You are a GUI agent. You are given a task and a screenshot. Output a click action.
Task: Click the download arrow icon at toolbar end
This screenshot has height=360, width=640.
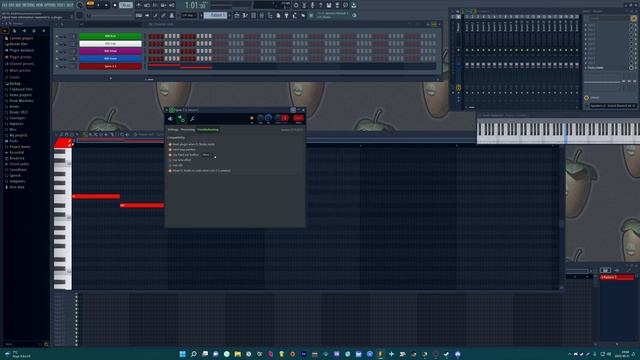pos(354,5)
